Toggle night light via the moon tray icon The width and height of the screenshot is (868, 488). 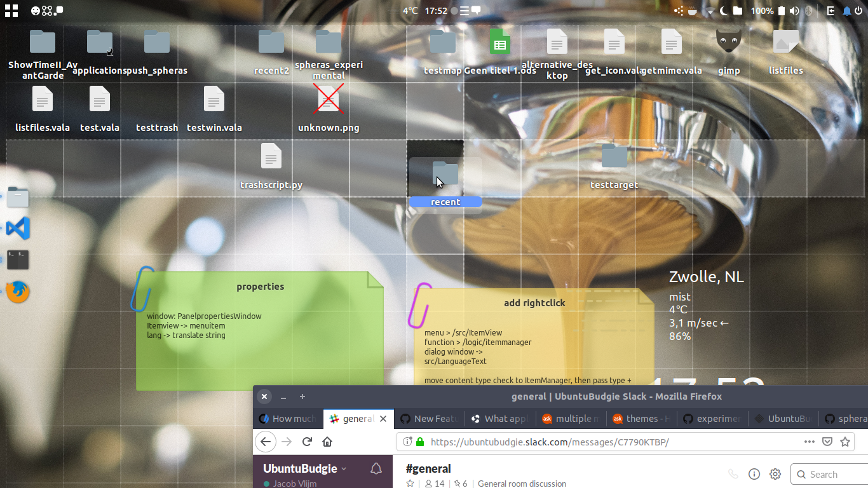pos(724,11)
